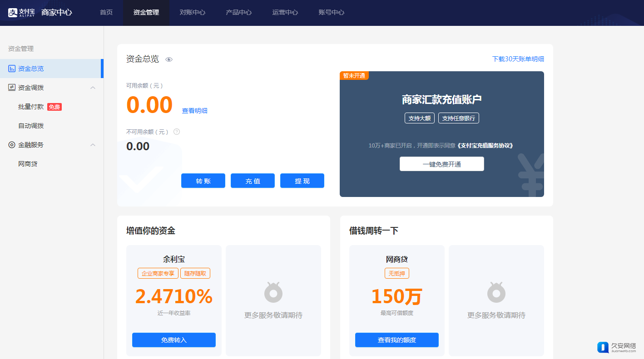Screen dimensions: 644x359
Task: Click the placeholder icon beside 余利宝 card
Action: pos(273,292)
